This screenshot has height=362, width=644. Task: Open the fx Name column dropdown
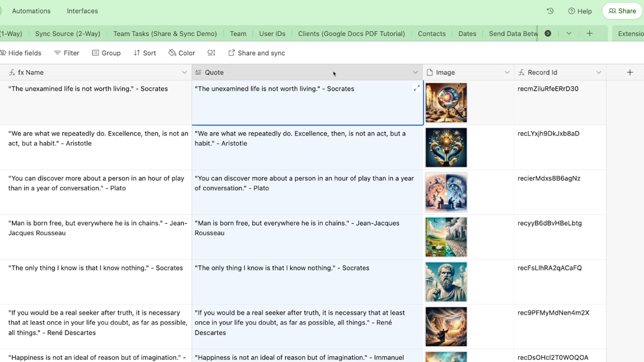coord(184,72)
